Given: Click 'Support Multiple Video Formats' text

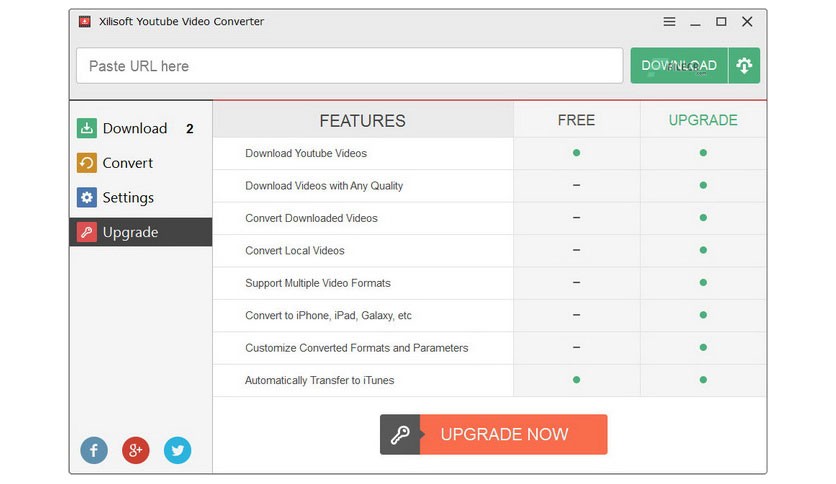Looking at the screenshot, I should [318, 283].
